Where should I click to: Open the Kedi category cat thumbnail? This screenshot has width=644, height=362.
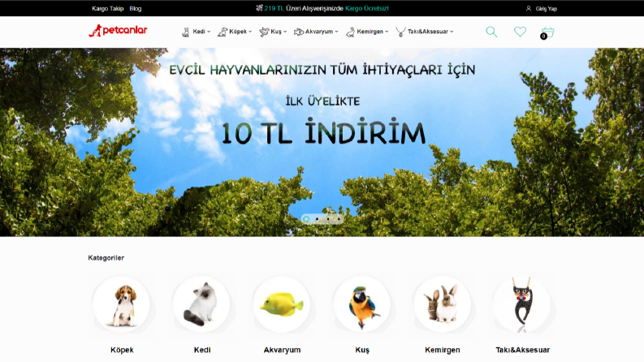[x=201, y=304]
